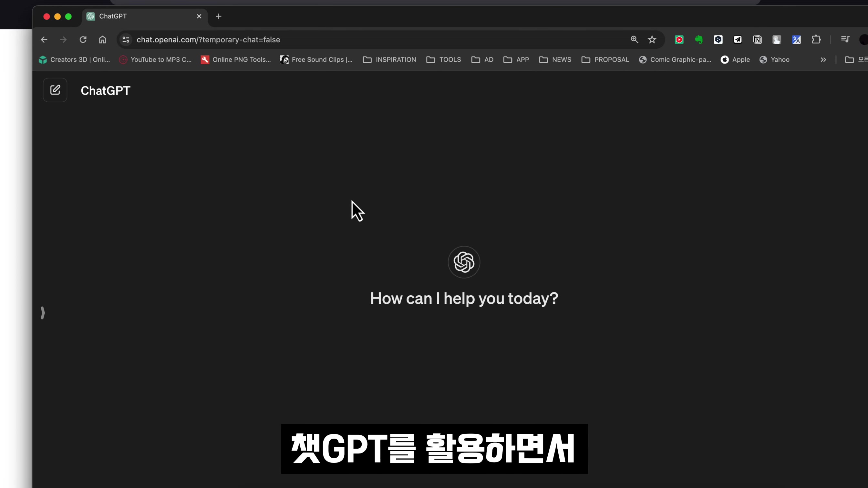Viewport: 868px width, 488px height.
Task: Go forward with the browser forward arrow
Action: tap(63, 40)
